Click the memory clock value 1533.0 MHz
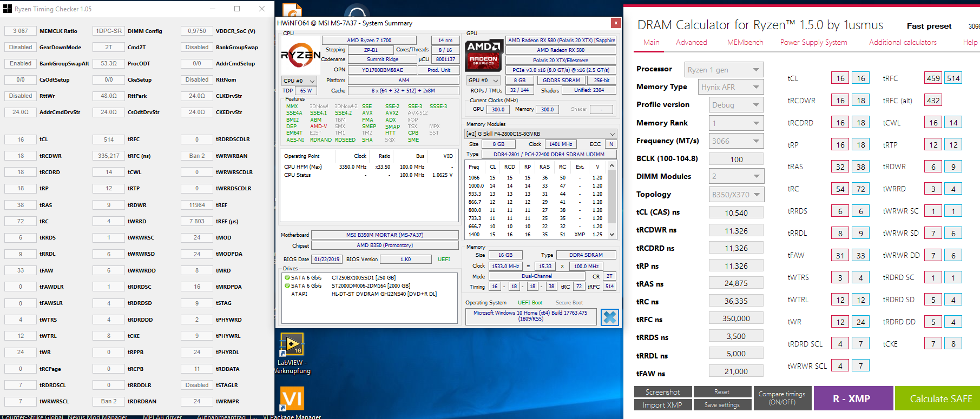The height and width of the screenshot is (419, 980). click(x=506, y=267)
